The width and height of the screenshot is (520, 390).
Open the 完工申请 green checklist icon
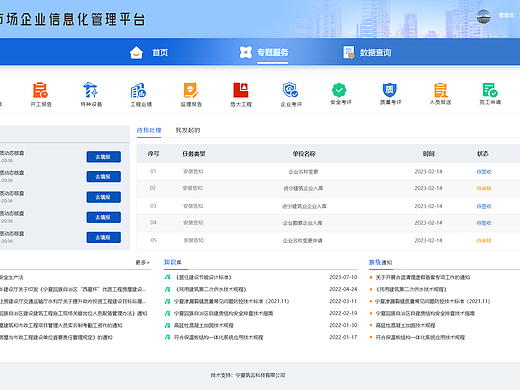490,90
